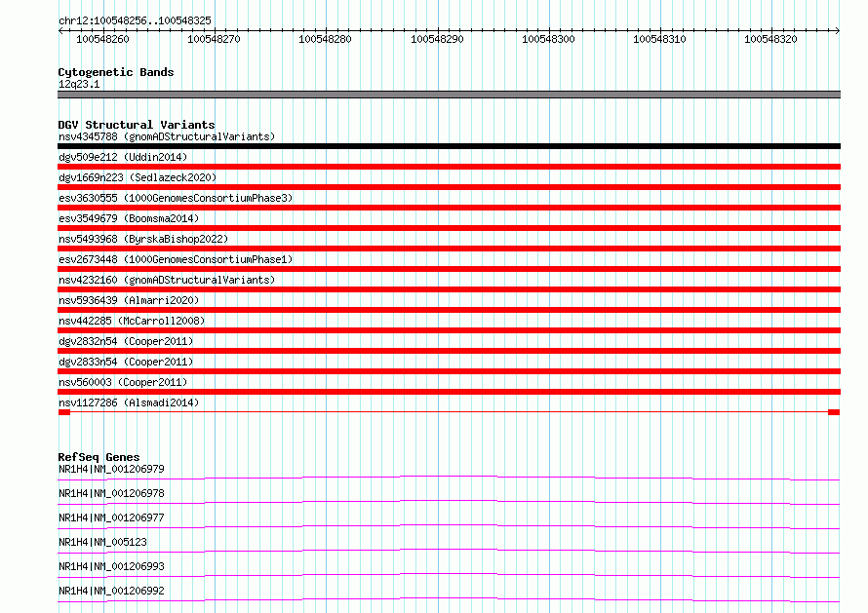The image size is (868, 613).
Task: Select variant nsv5936439 (Almarri2020)
Action: pyautogui.click(x=129, y=300)
